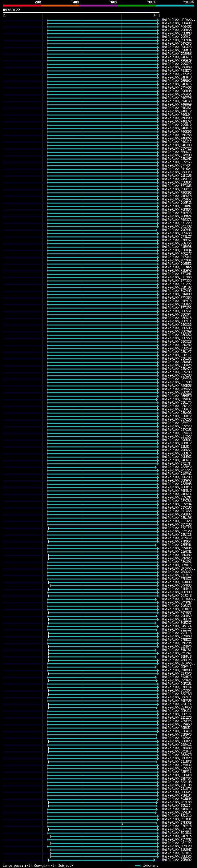Select the UniRef100_C0JX46 label
Screen dimensions: 197x868
[x=177, y=595]
